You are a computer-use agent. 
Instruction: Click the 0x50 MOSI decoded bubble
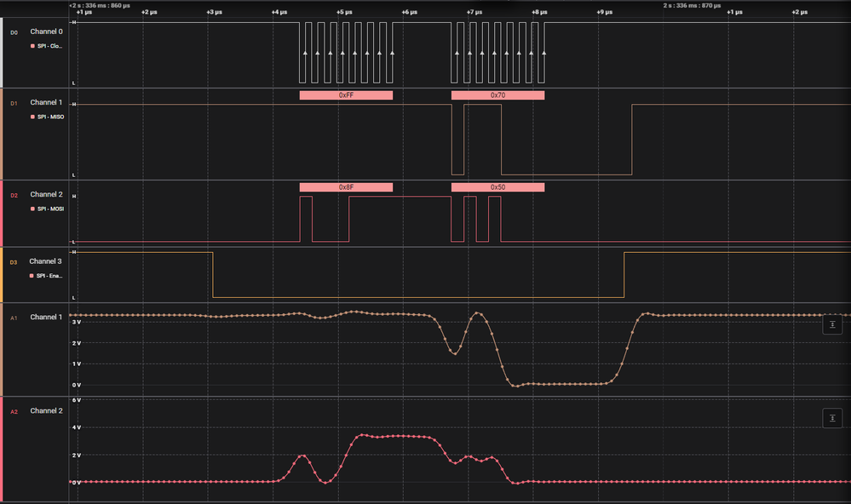click(497, 187)
